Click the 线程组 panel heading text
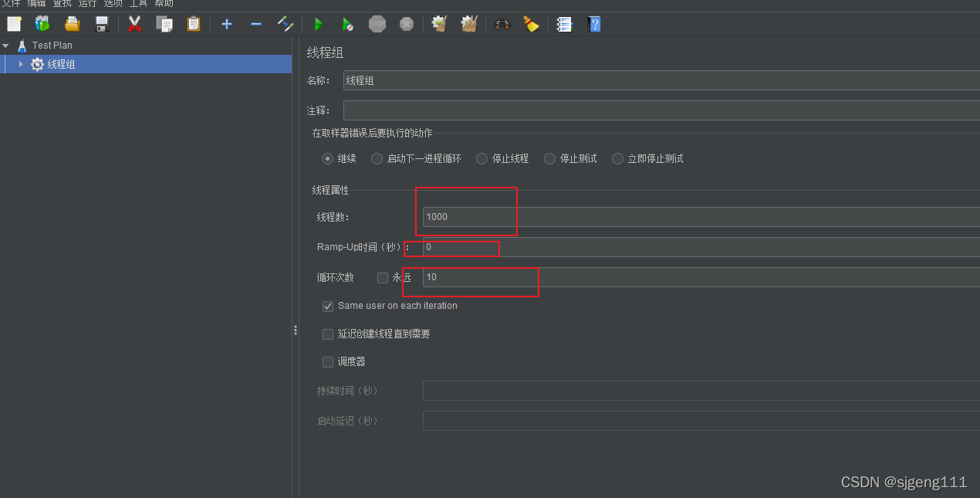Viewport: 980px width, 498px height. (325, 53)
